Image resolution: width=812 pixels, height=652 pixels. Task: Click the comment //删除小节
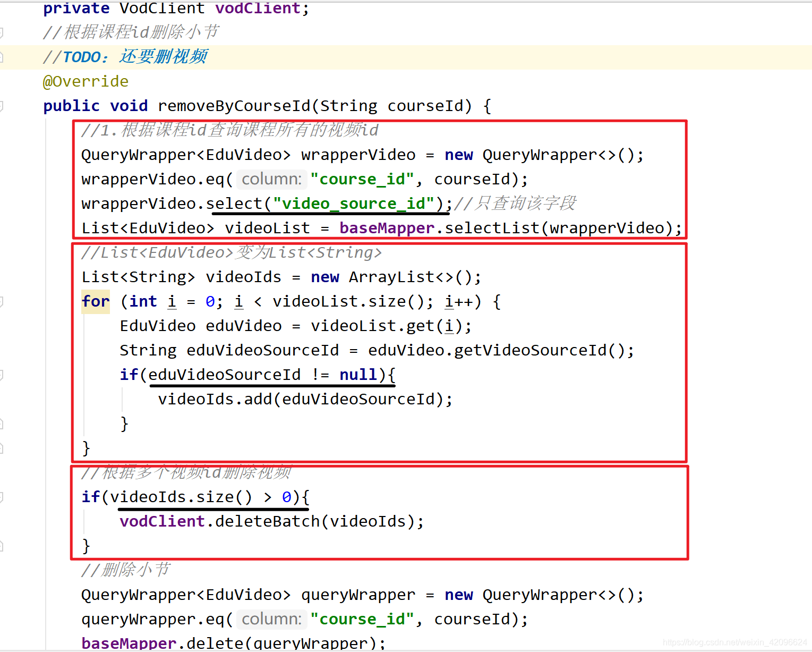[x=126, y=570]
